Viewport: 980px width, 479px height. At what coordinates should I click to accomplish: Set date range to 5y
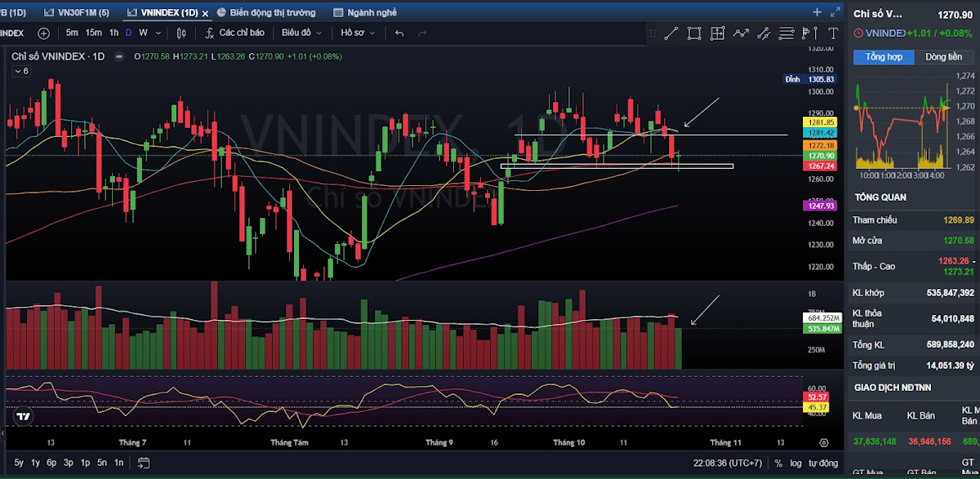coord(19,463)
